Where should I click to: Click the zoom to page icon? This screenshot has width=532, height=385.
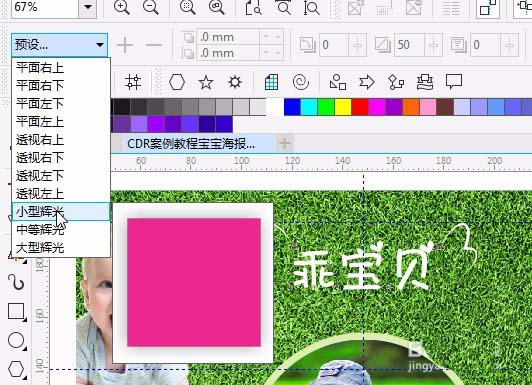pos(253,7)
